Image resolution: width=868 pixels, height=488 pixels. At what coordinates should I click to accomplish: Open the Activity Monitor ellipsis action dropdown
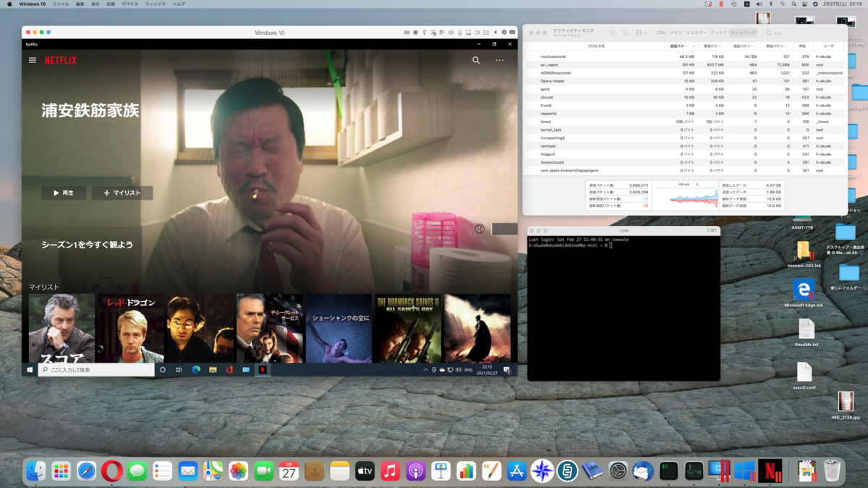(641, 33)
